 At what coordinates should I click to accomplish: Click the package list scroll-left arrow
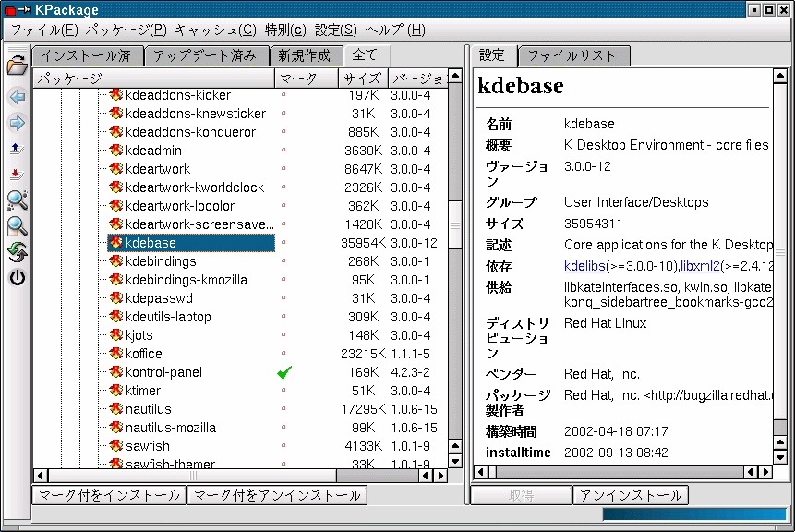tap(41, 476)
